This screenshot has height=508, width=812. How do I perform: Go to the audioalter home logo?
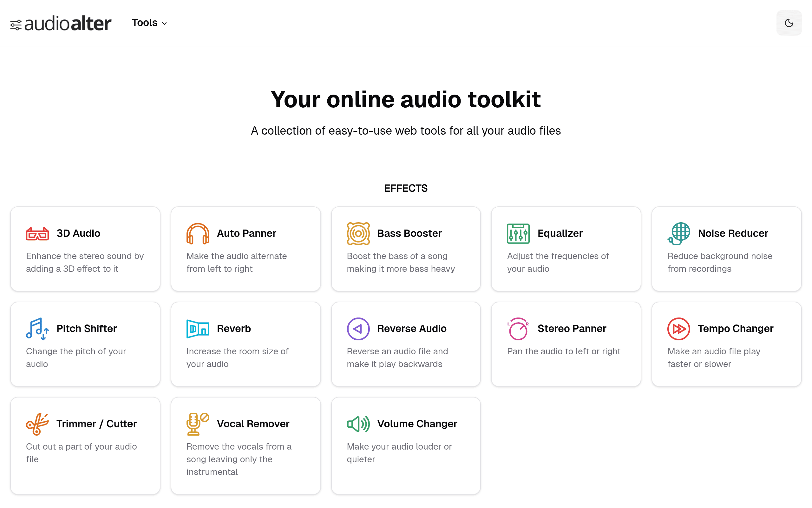pyautogui.click(x=61, y=23)
